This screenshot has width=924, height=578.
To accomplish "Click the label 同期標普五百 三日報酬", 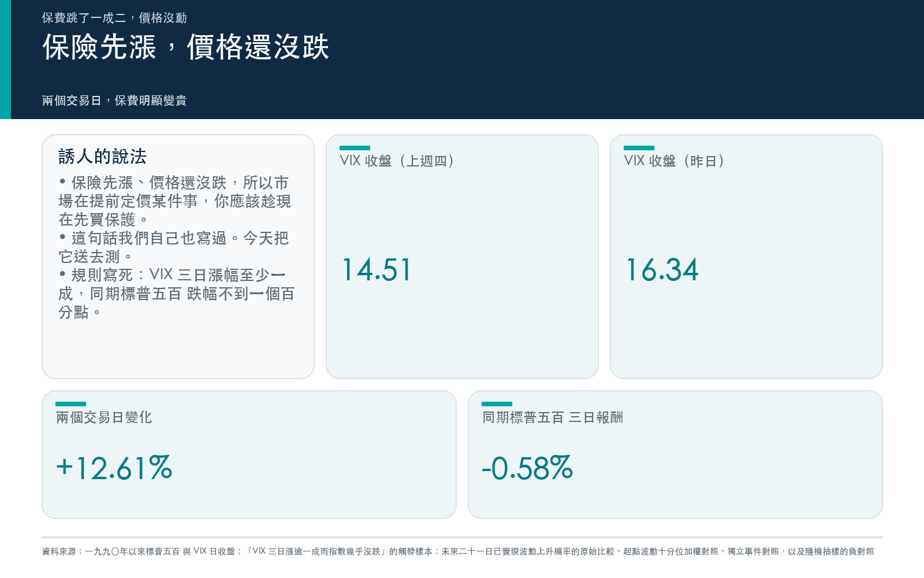I will tap(553, 417).
